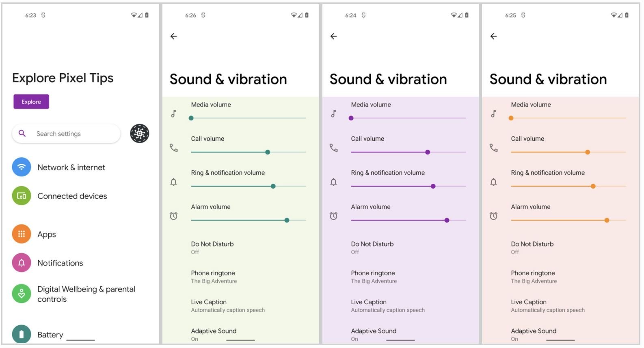Click the Search settings field
This screenshot has width=644, height=348.
[x=66, y=134]
